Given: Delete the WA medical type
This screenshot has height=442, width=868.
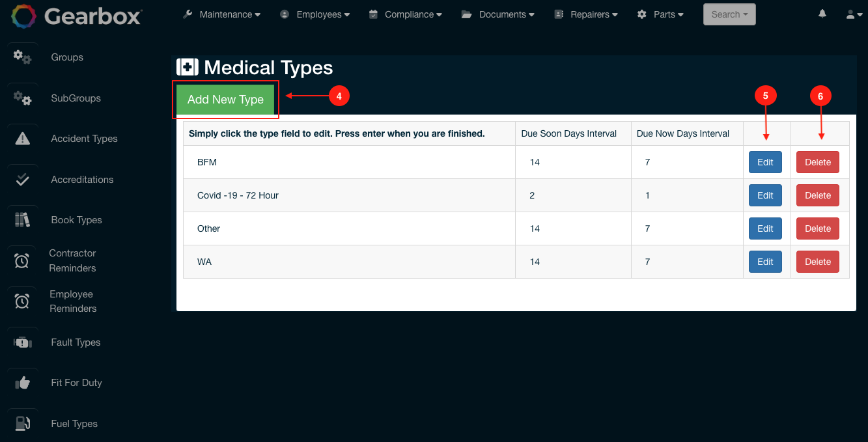Looking at the screenshot, I should [x=818, y=262].
